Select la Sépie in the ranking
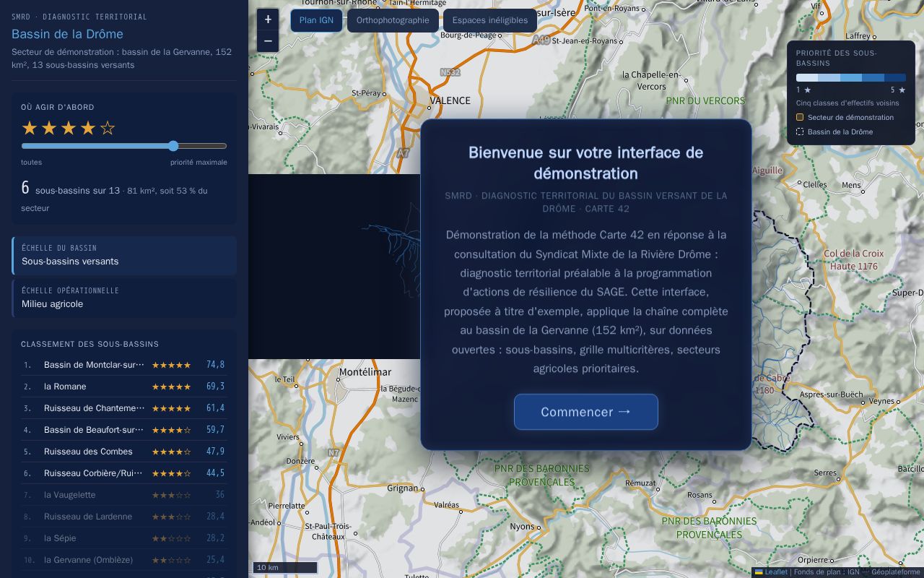This screenshot has width=924, height=578. [124, 538]
